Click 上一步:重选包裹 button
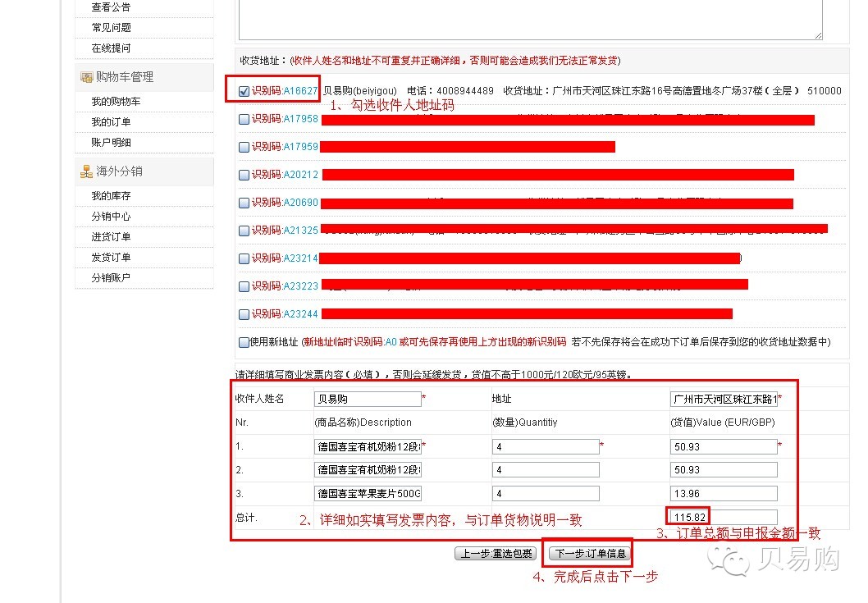Viewport: 868px width, 603px height. (x=496, y=554)
